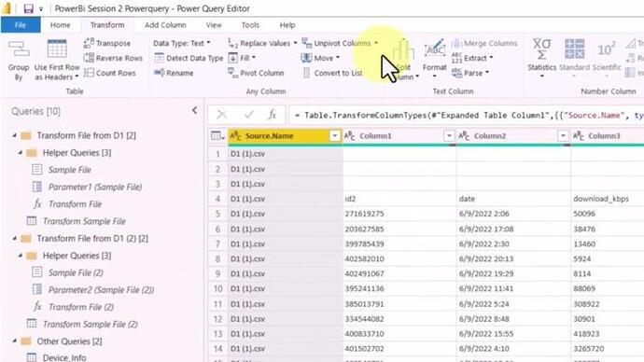Open the File tab
644x362 pixels.
[x=21, y=25]
